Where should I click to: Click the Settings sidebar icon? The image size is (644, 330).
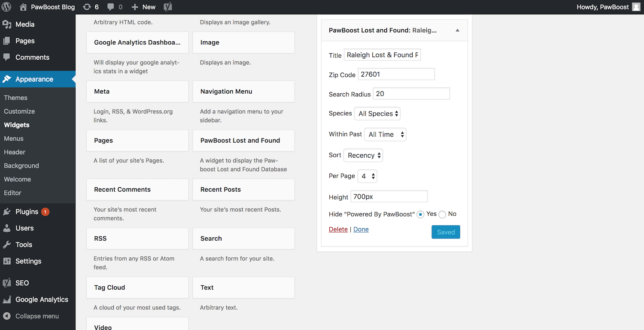tap(7, 261)
